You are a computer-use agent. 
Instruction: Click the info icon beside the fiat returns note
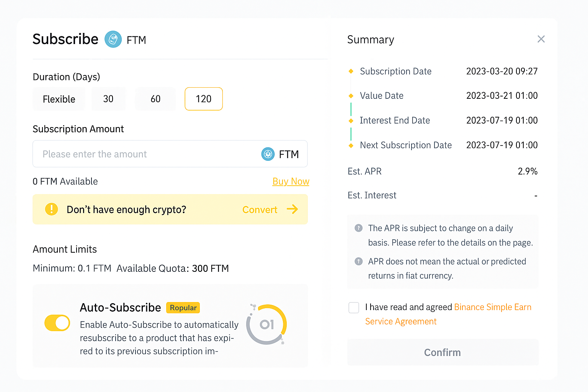click(x=358, y=261)
